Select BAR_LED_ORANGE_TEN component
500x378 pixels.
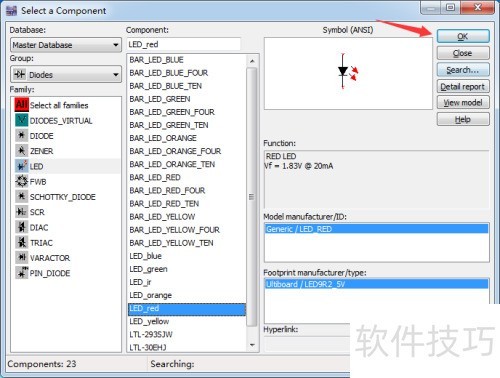pyautogui.click(x=172, y=164)
